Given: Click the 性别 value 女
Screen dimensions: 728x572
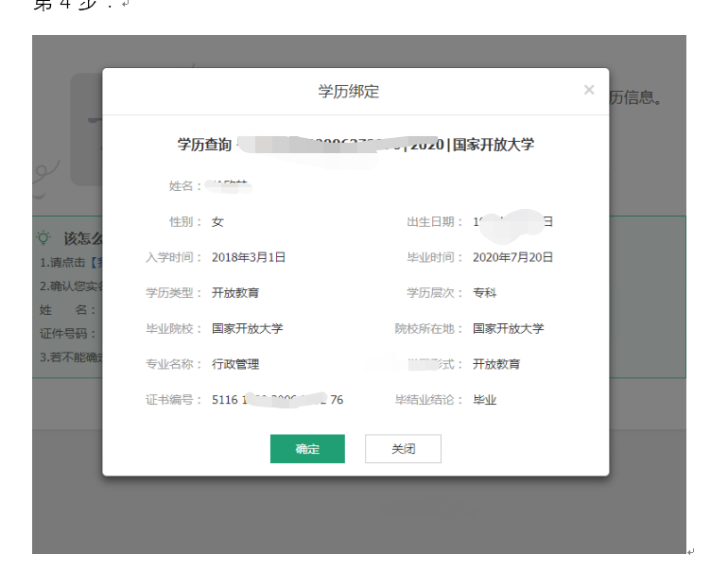Looking at the screenshot, I should point(217,222).
